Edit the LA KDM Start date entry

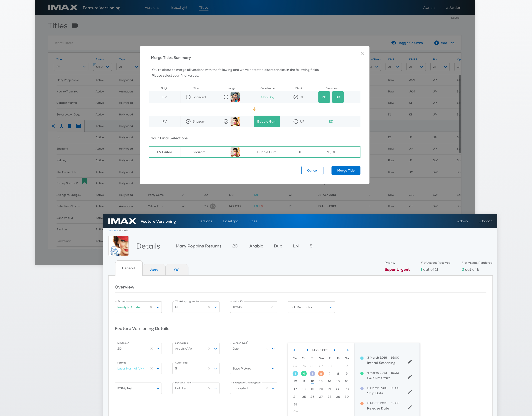pos(410,377)
